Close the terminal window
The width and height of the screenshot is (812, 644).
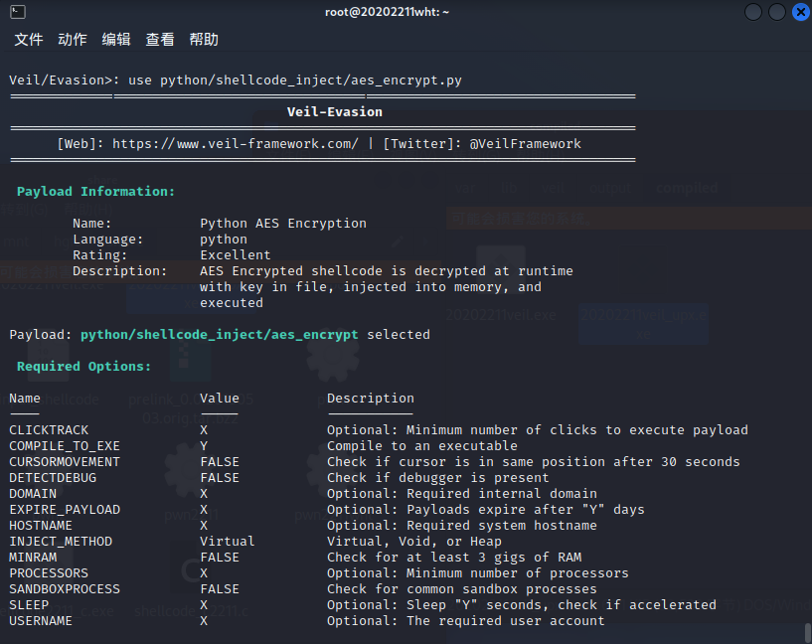click(798, 12)
